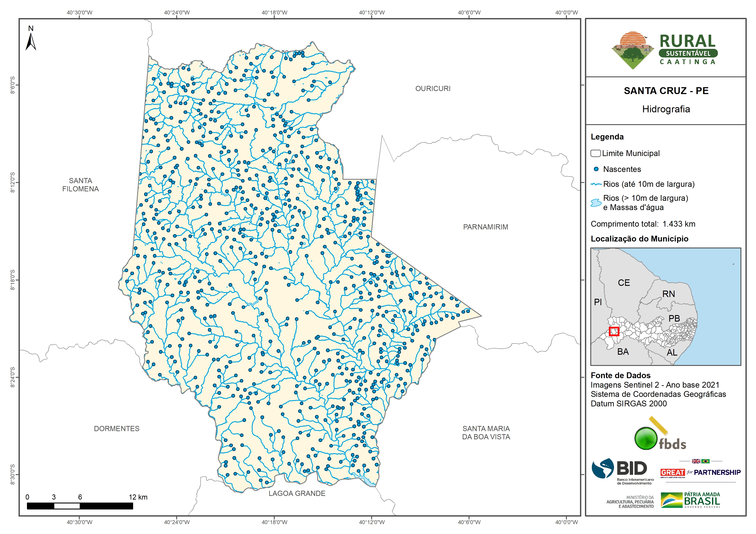Viewport: 756px width, 534px height.
Task: Click the red locator square in inset map
Action: click(614, 331)
